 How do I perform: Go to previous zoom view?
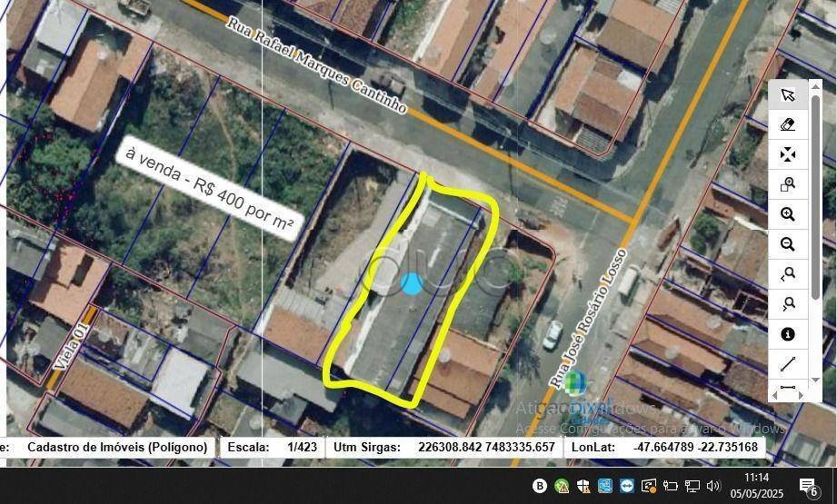787,274
